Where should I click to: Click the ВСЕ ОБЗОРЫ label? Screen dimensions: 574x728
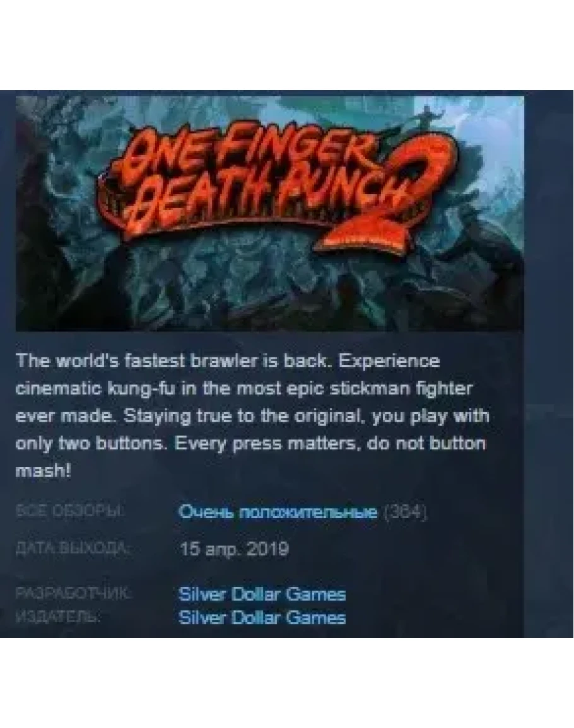pyautogui.click(x=70, y=512)
